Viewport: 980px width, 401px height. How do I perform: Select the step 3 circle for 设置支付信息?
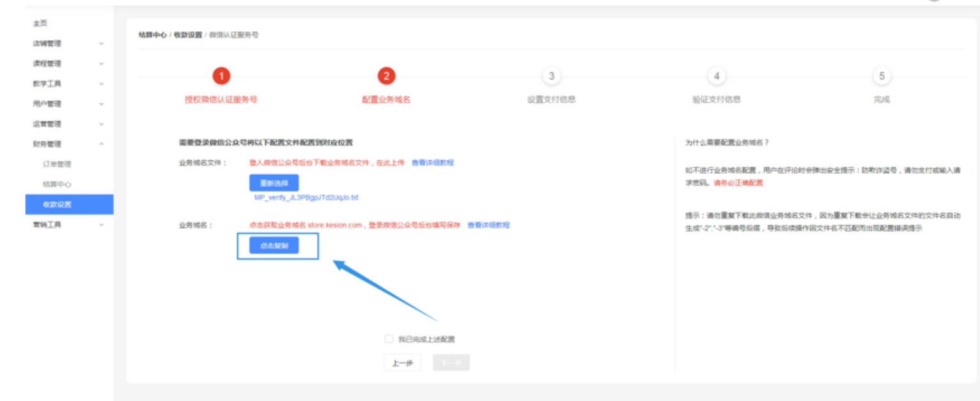(x=551, y=77)
